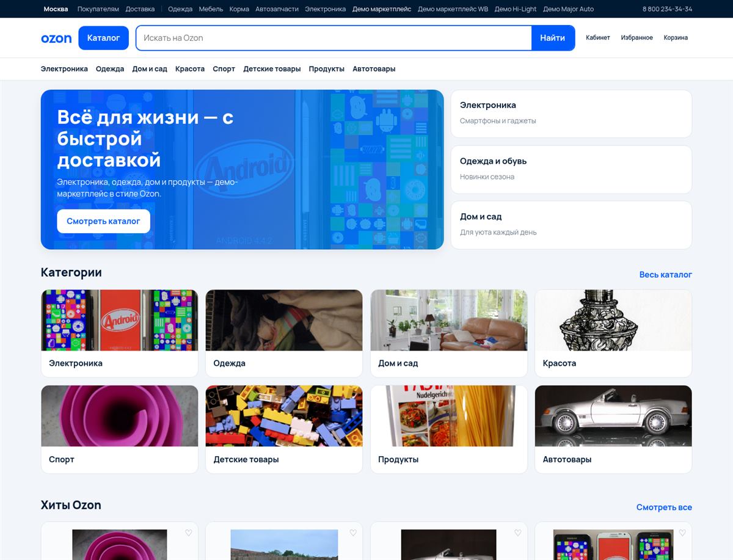
Task: Open the Одежда и обувь promo card
Action: click(x=571, y=169)
